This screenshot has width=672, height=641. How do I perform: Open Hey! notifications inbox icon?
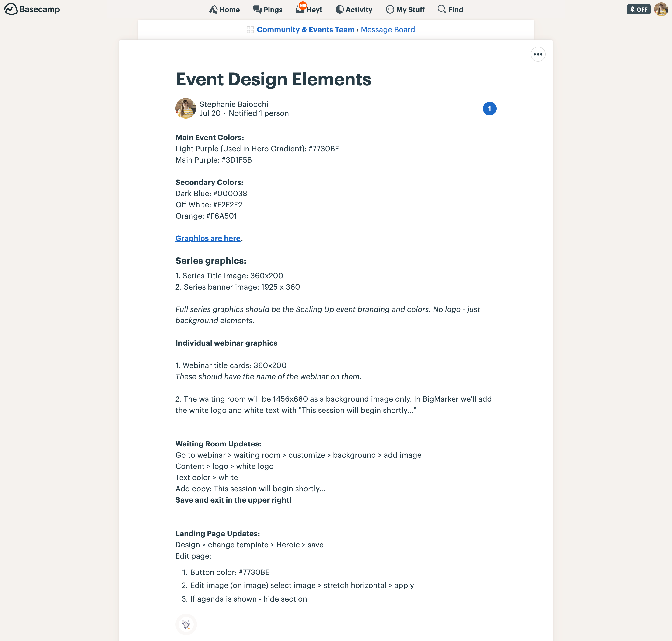coord(300,10)
